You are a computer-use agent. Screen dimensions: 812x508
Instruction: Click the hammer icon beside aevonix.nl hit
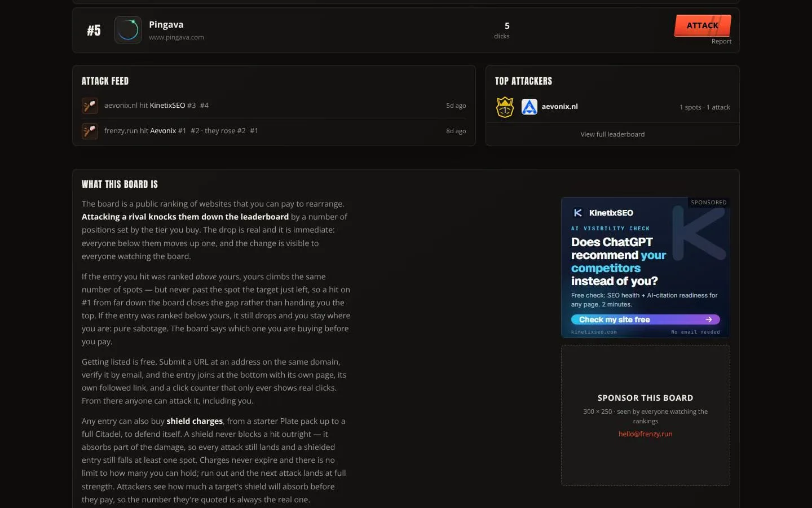90,106
